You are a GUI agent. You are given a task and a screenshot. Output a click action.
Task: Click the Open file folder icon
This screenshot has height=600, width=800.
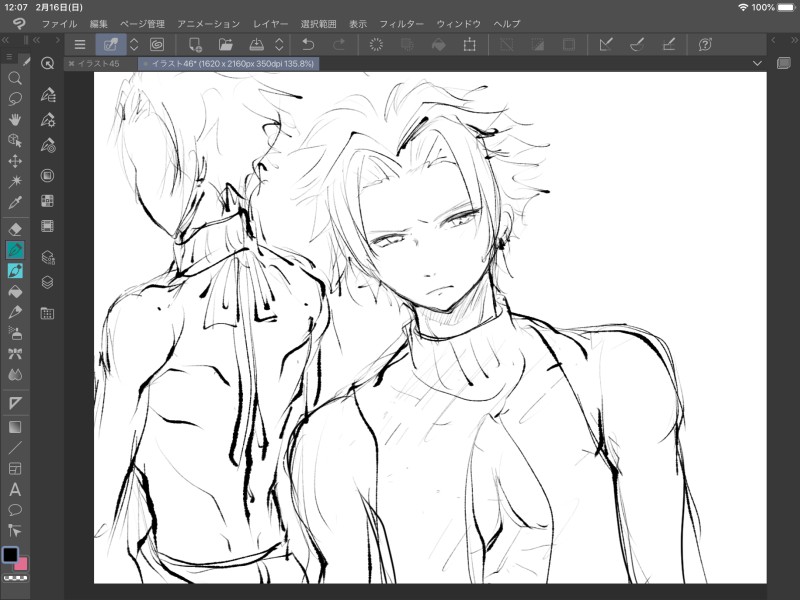226,44
